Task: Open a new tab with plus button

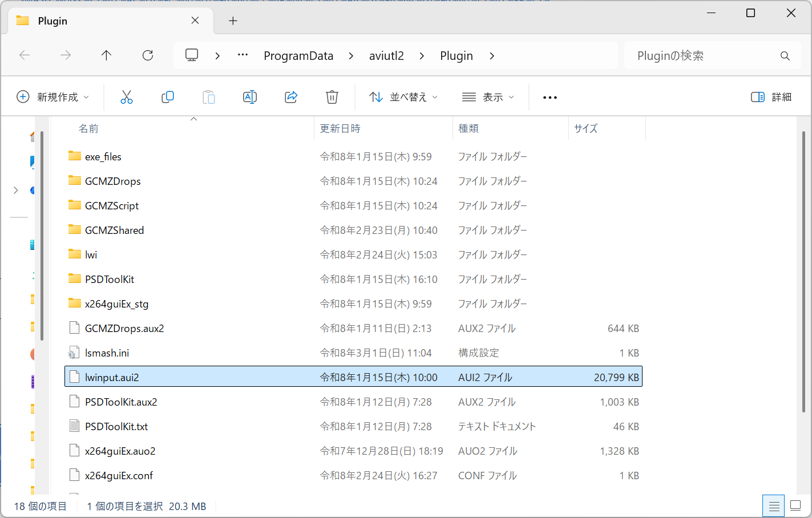Action: tap(233, 21)
